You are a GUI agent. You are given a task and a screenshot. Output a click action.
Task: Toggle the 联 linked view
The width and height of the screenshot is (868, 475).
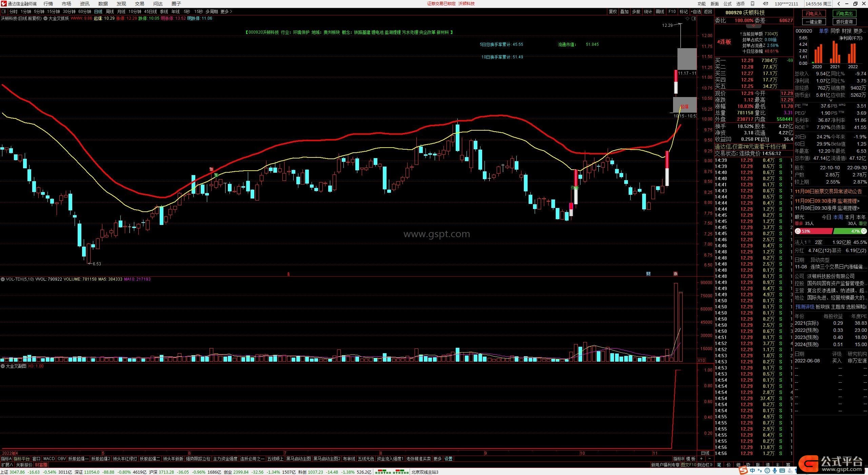click(x=758, y=465)
